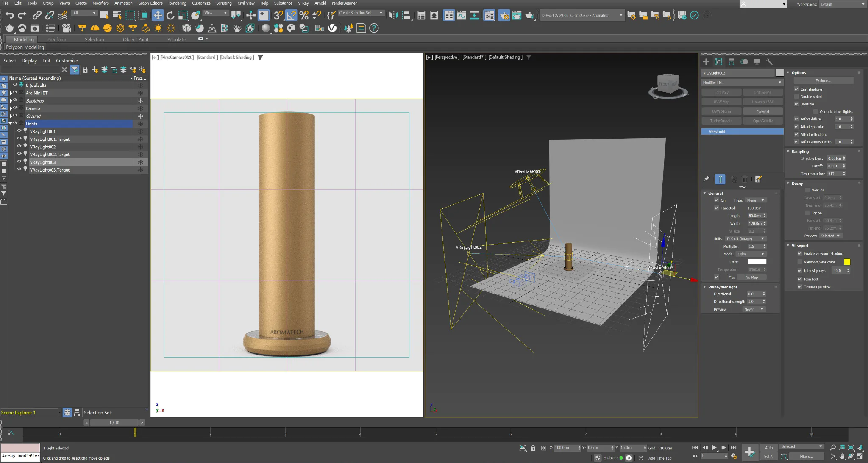Open the V-Ray menu

303,3
